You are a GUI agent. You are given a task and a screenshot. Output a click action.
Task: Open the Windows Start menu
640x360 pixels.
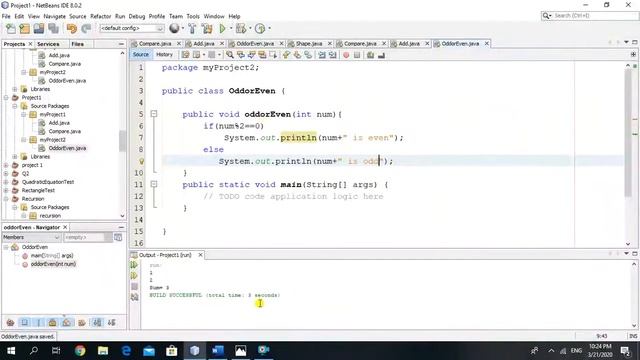(x=11, y=350)
